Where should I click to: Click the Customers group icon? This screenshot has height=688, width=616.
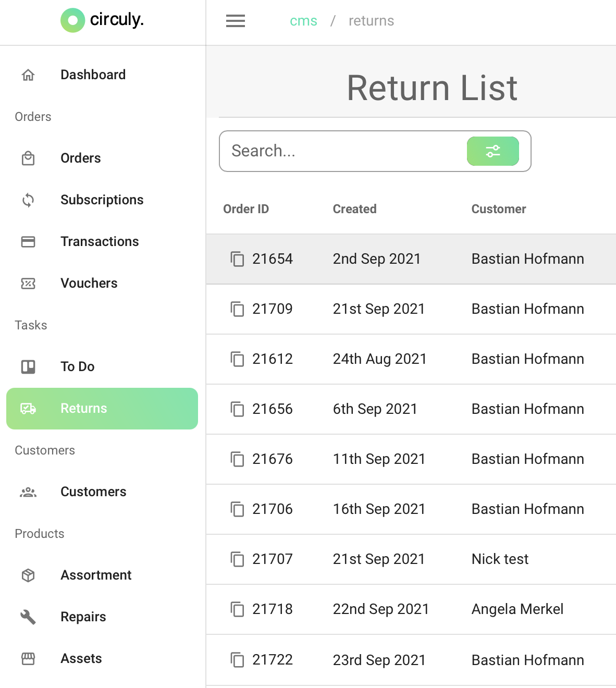coord(28,492)
